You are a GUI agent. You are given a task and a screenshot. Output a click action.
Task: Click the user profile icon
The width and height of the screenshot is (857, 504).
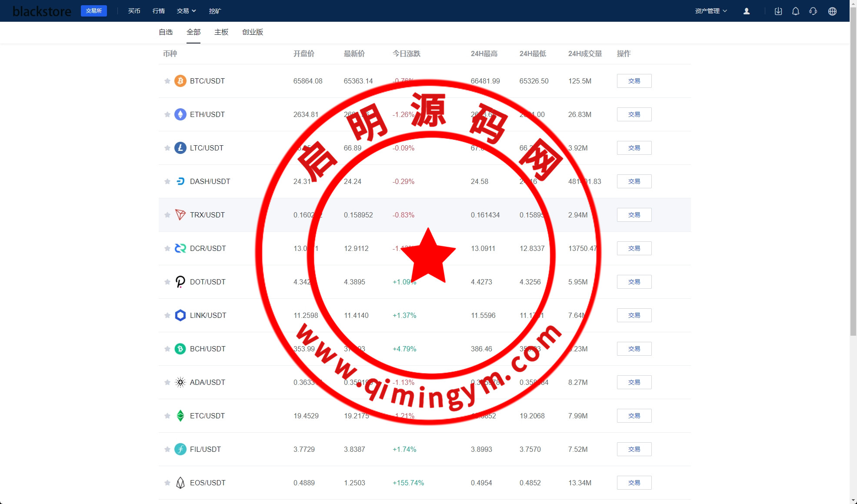[x=746, y=11]
